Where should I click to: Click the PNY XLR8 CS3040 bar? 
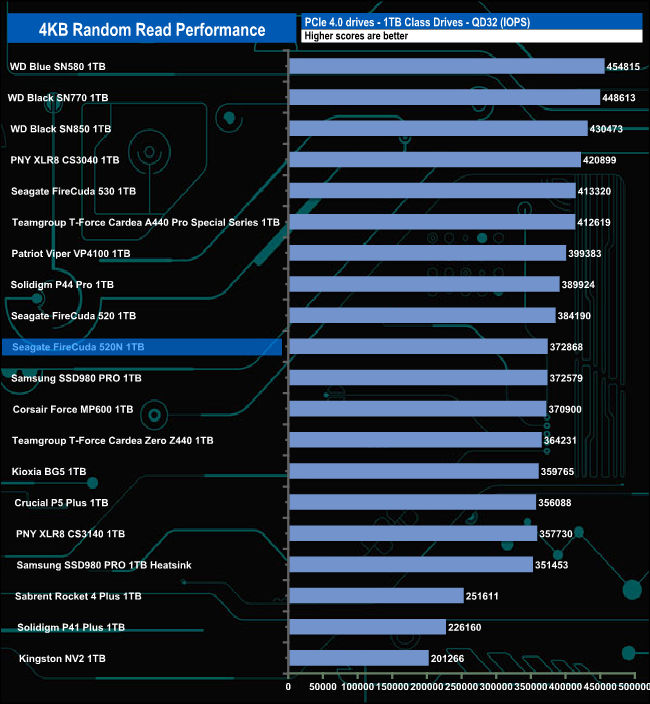[x=435, y=159]
